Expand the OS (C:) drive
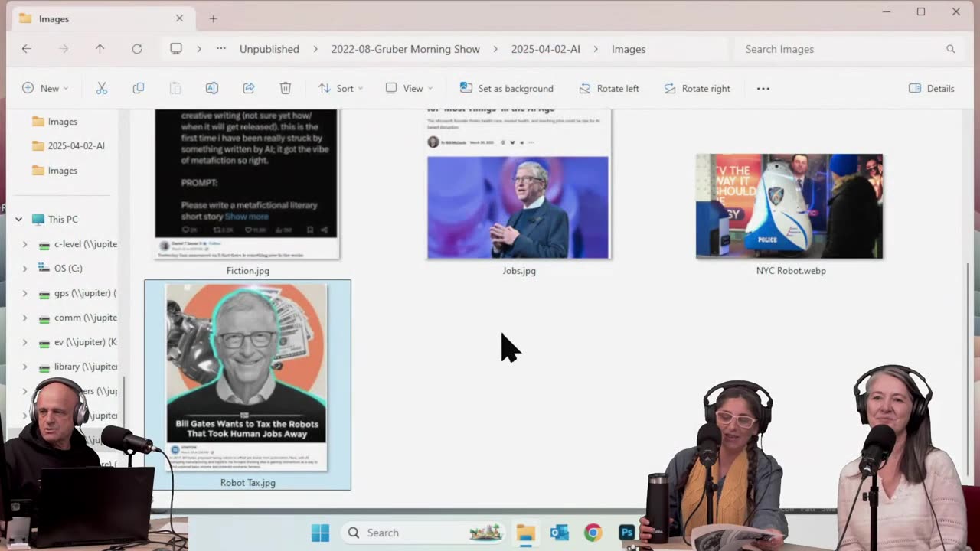 pyautogui.click(x=24, y=269)
